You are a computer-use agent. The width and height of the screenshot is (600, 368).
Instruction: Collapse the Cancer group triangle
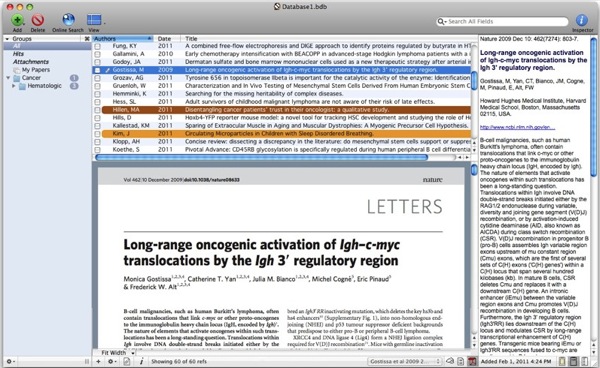[x=8, y=78]
